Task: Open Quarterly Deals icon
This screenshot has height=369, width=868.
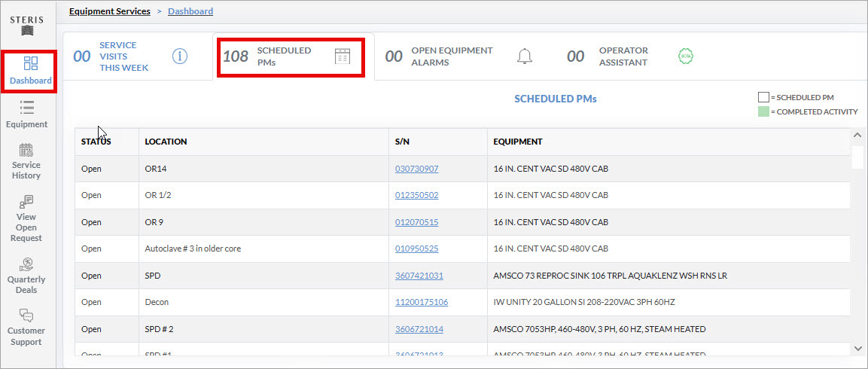Action: point(26,264)
